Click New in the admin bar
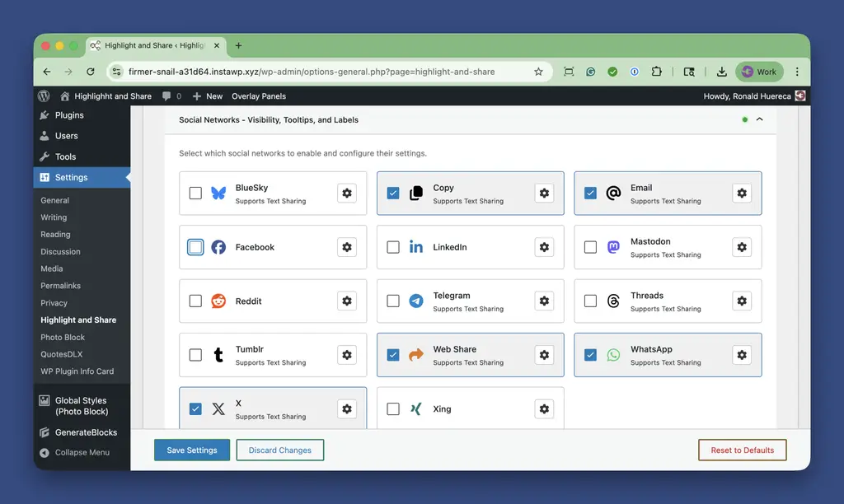 click(x=208, y=96)
